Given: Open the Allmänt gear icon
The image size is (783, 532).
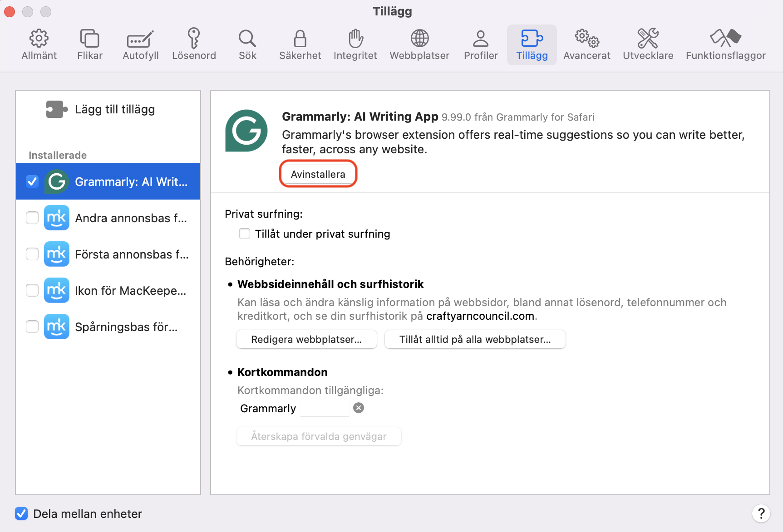Looking at the screenshot, I should [39, 39].
